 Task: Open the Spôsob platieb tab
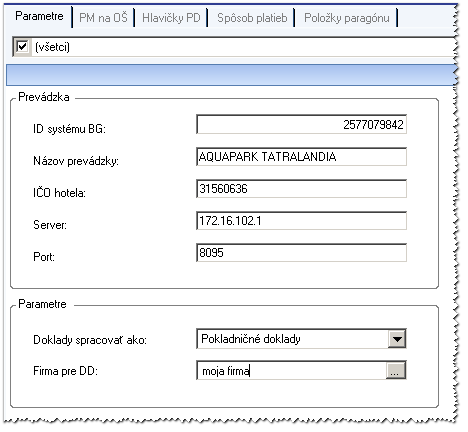tap(252, 18)
